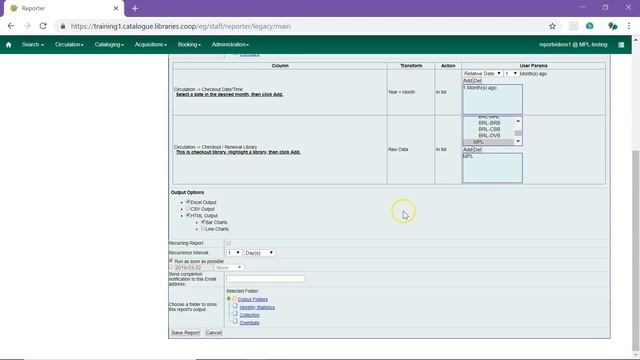This screenshot has height=360, width=640.
Task: Bookmark this page with the star icon
Action: point(552,26)
